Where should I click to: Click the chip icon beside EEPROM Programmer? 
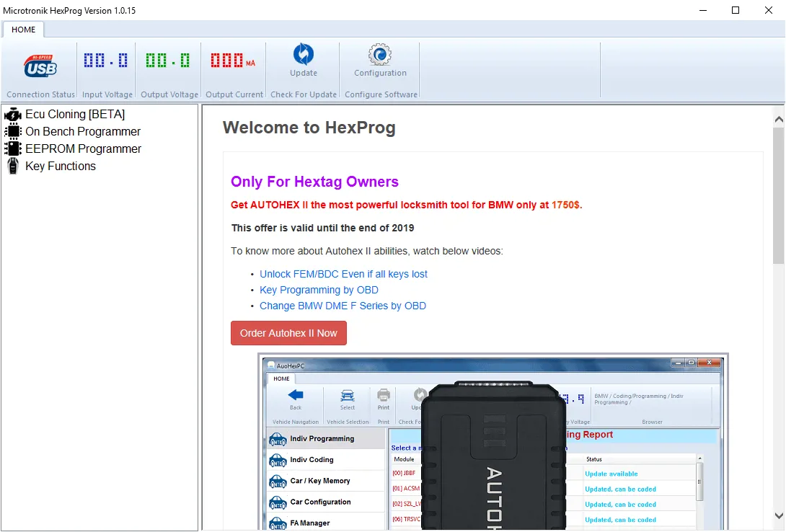(13, 148)
